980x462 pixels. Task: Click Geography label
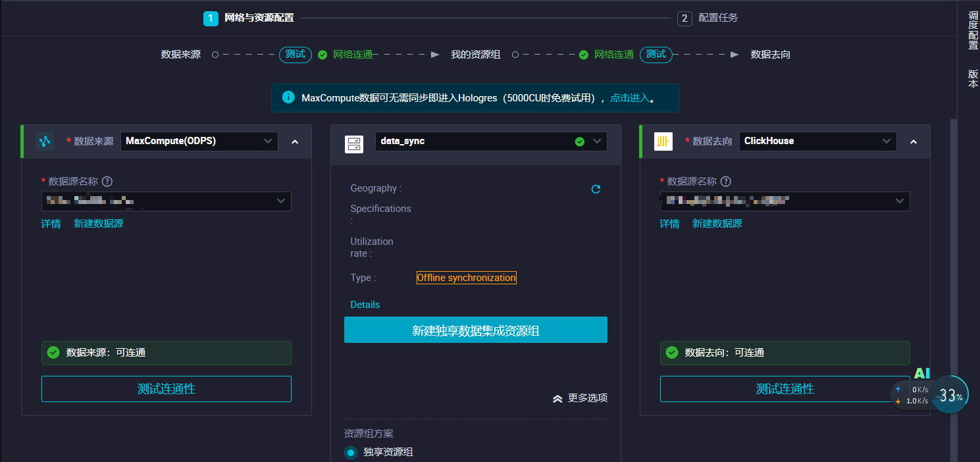point(376,188)
